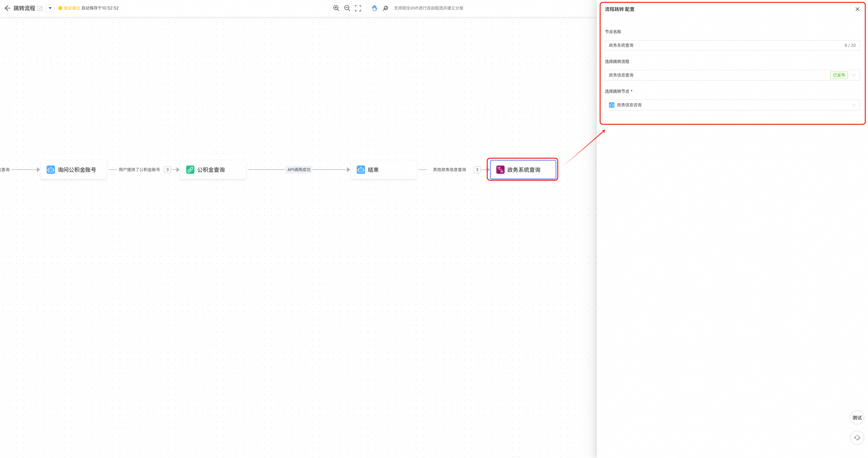The width and height of the screenshot is (868, 458).
Task: Select the 政务系统查询 jump node
Action: [x=523, y=170]
